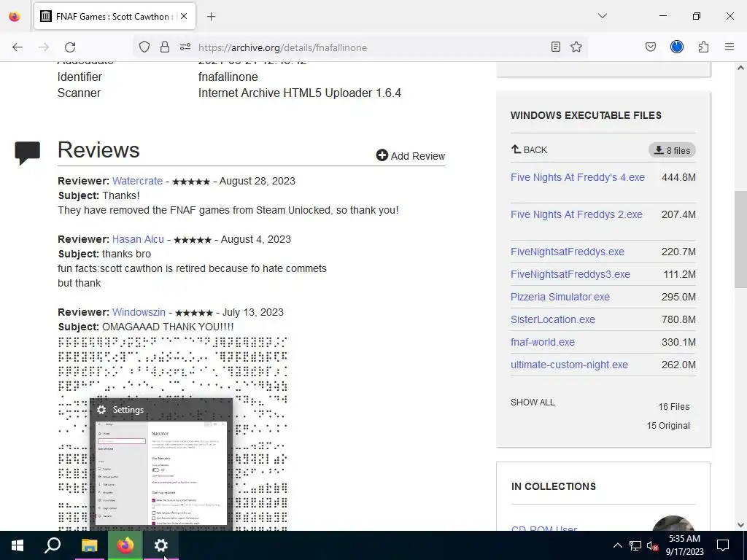Click the 444.8M file size
The image size is (747, 560).
(x=678, y=177)
